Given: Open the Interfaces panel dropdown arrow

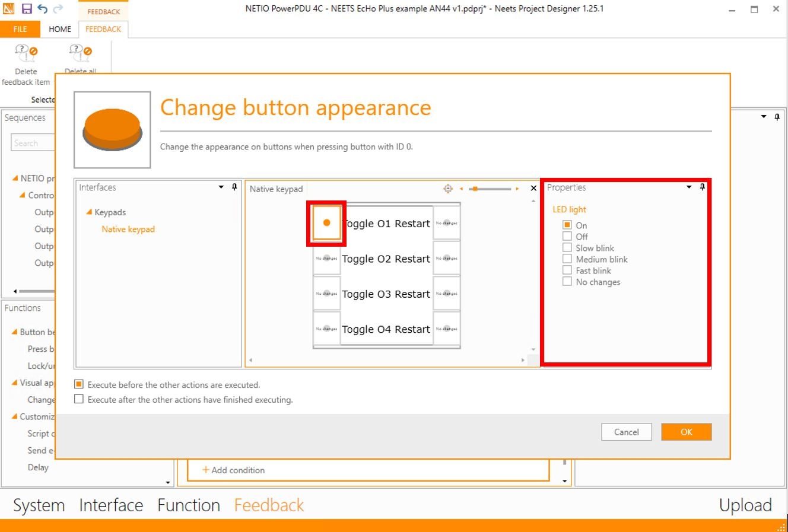Looking at the screenshot, I should pyautogui.click(x=221, y=187).
